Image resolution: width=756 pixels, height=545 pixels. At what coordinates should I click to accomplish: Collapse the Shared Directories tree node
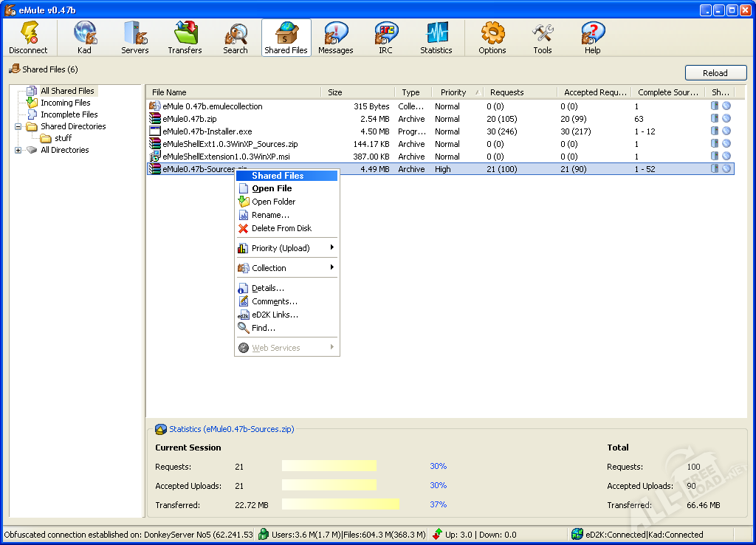(18, 126)
